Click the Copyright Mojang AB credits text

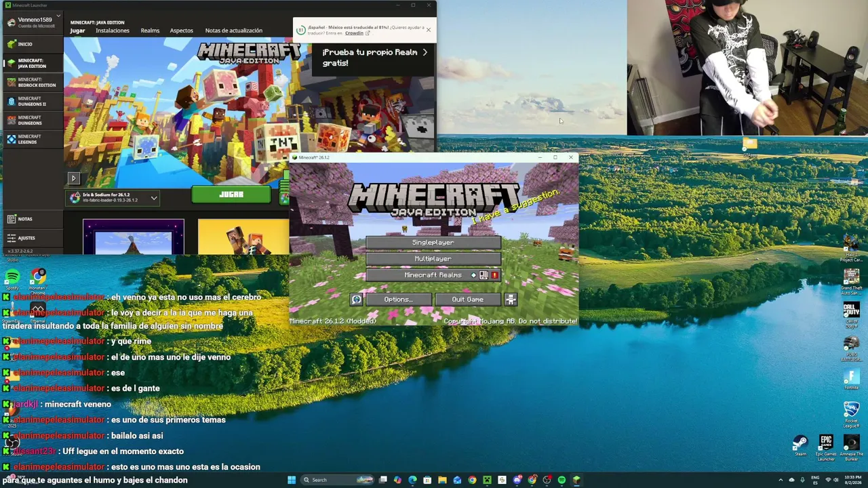511,321
